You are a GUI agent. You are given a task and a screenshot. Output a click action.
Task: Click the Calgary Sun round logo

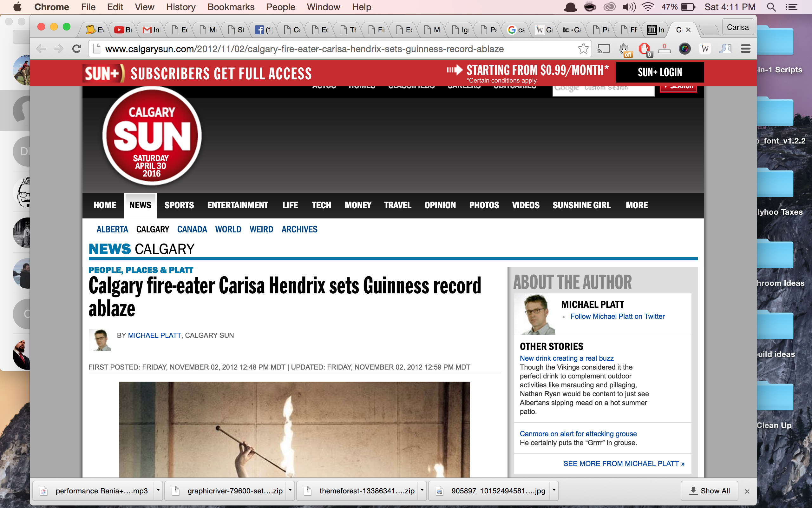[152, 136]
